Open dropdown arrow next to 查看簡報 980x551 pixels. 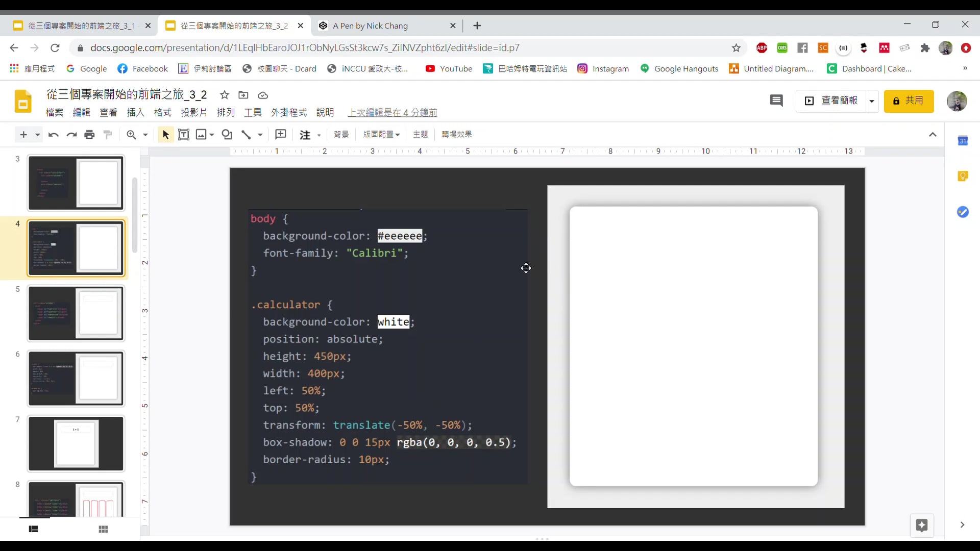click(x=872, y=101)
